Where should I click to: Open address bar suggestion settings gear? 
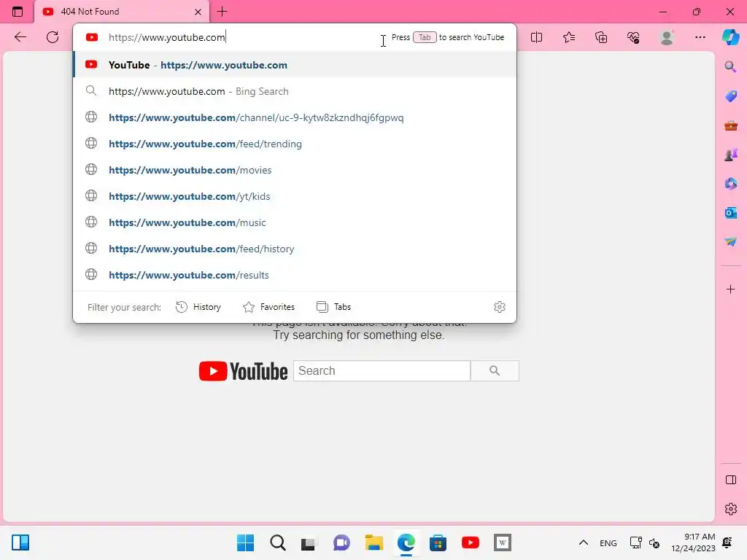499,307
